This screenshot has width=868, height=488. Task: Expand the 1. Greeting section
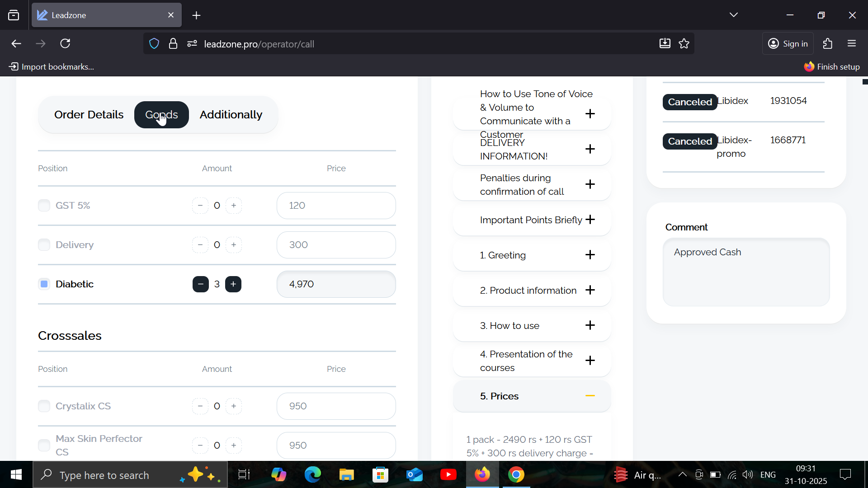[590, 255]
